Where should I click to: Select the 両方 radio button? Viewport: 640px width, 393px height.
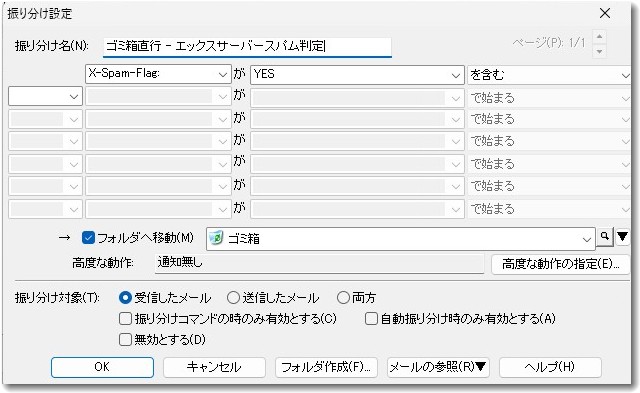tap(343, 298)
